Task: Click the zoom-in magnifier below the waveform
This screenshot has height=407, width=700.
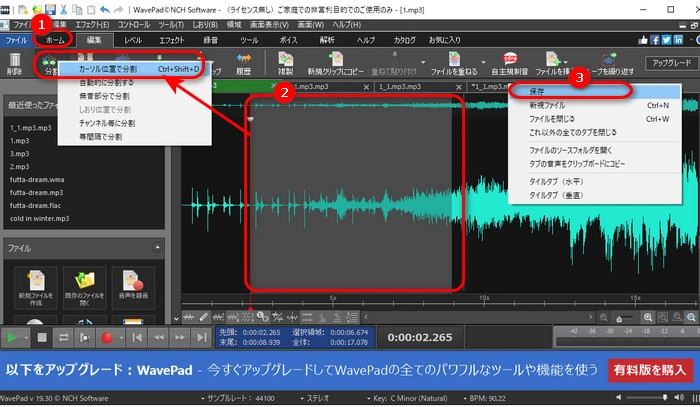Action: 648,317
